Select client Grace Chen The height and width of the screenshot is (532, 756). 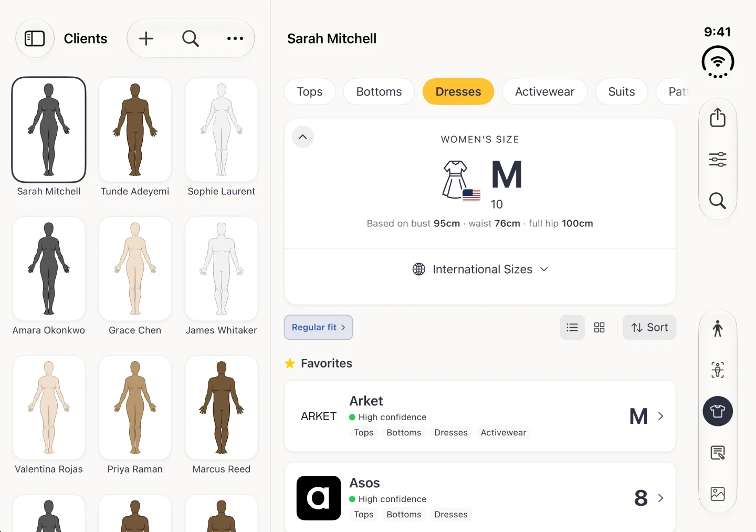point(135,276)
